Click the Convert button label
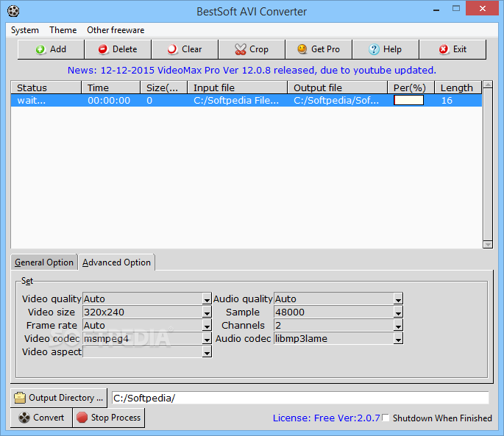This screenshot has width=504, height=436. tap(49, 418)
